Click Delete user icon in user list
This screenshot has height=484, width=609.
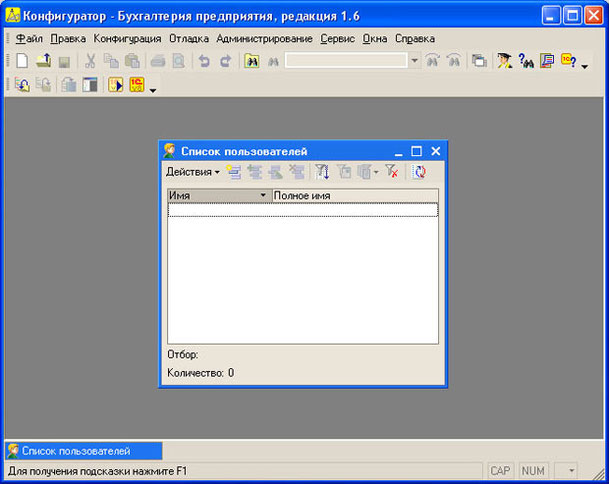tap(297, 172)
